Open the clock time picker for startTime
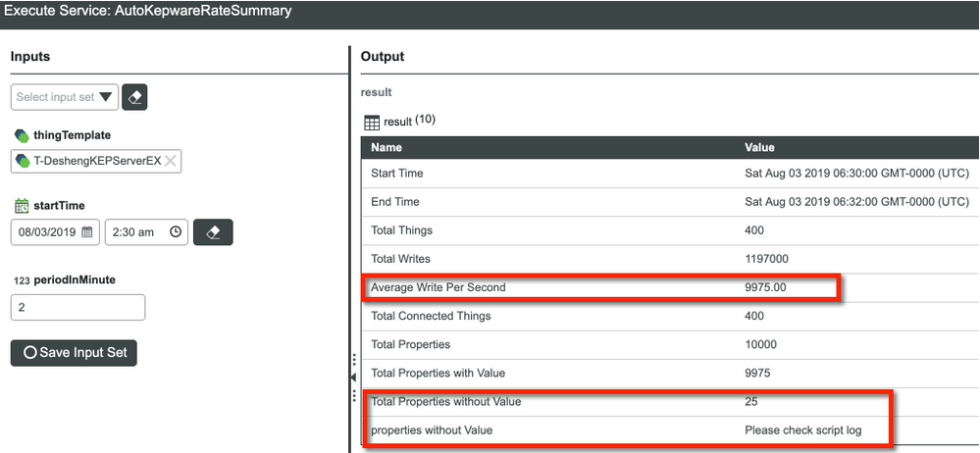Viewport: 980px width, 453px height. [176, 232]
